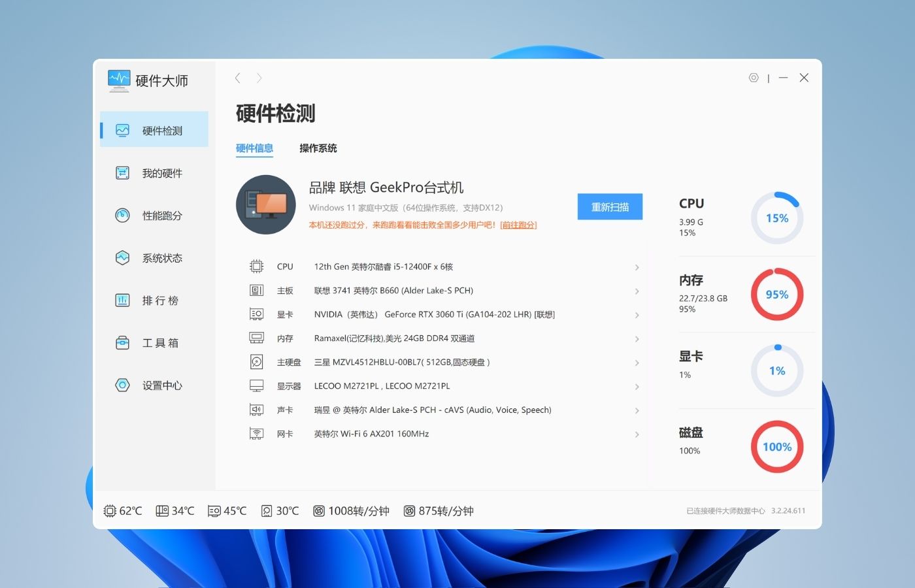
Task: Click the disk temperature icon showing 30℃
Action: (267, 511)
